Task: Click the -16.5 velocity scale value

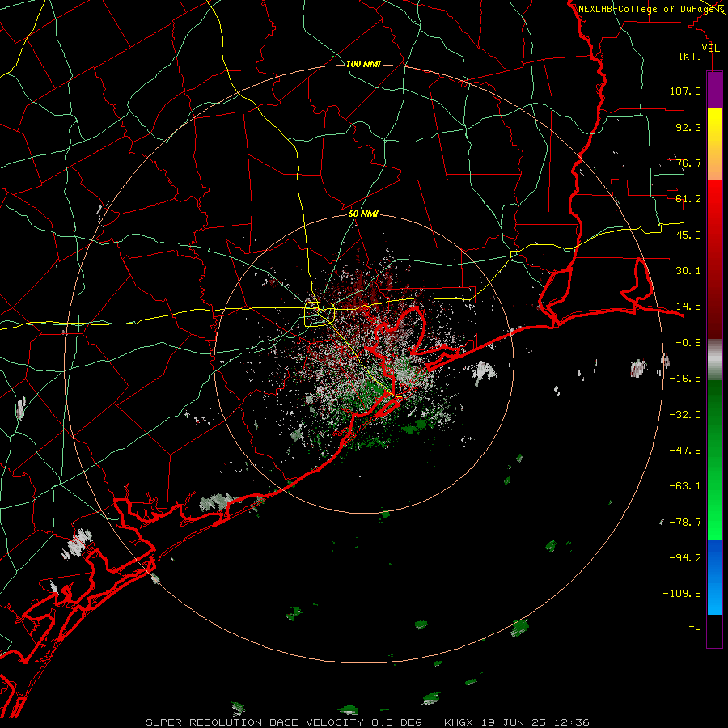Action: point(685,379)
